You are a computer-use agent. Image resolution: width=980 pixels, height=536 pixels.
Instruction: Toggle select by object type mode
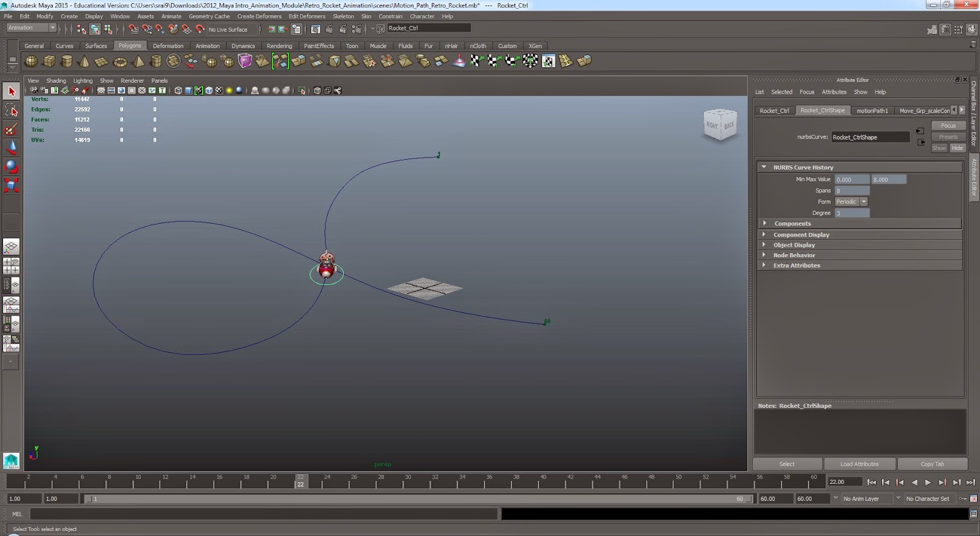pos(95,29)
